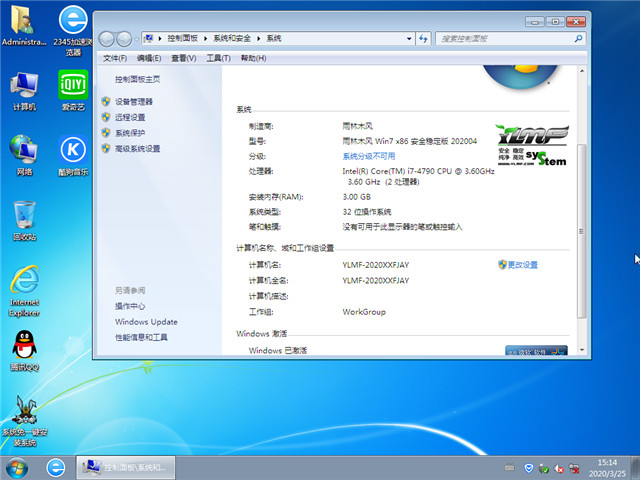Open 远程设置 from the sidebar

(x=130, y=117)
